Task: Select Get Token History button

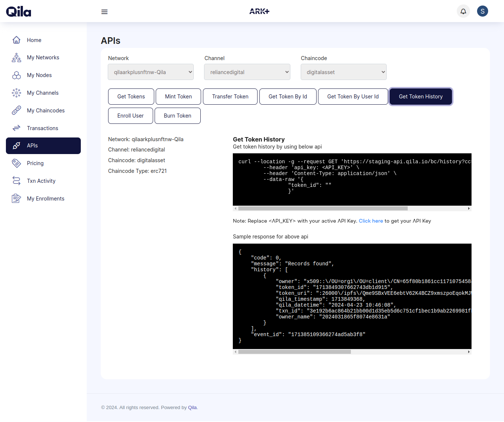Action: tap(421, 97)
